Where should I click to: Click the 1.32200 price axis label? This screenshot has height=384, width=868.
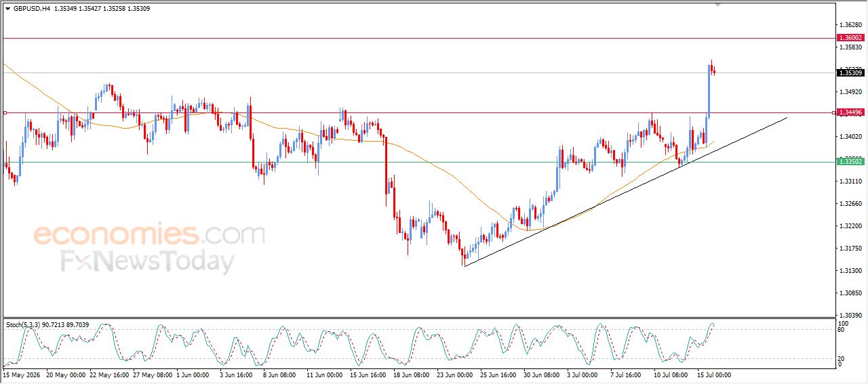[x=850, y=226]
